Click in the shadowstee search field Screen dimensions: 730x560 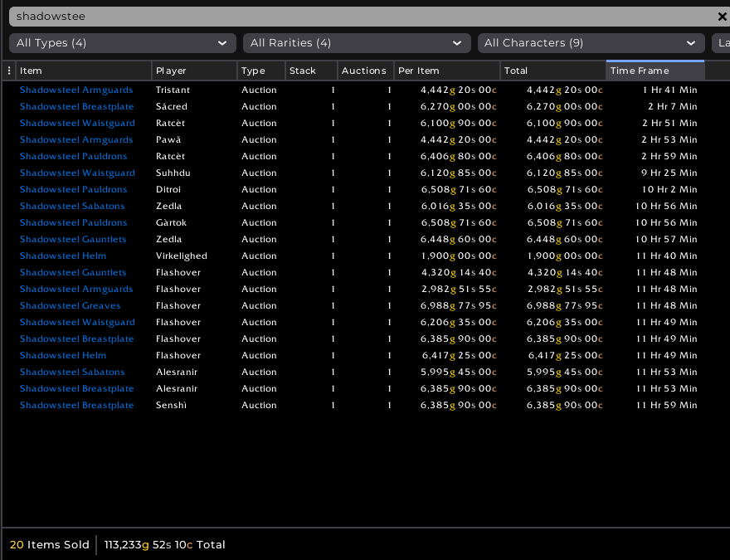coord(357,17)
